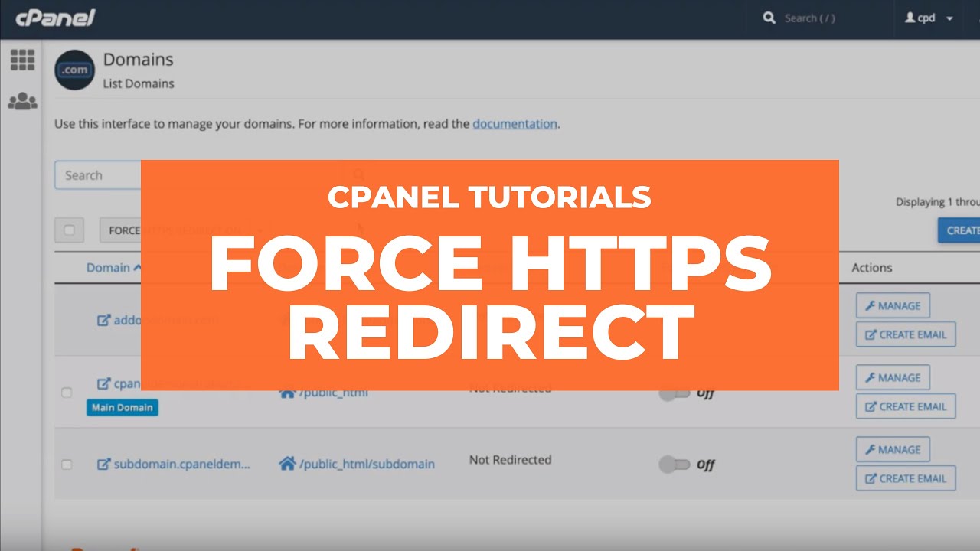The image size is (980, 551).
Task: Click the Main Domain badge
Action: pos(122,408)
